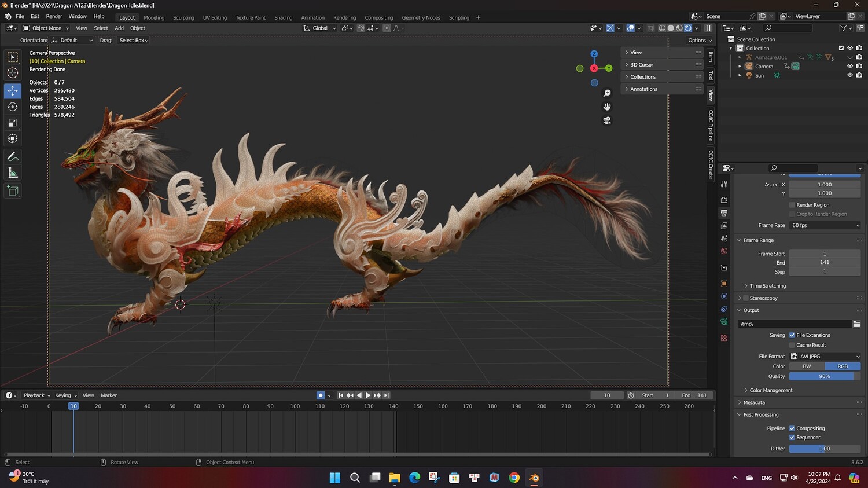Expand the Color Management section
This screenshot has height=488, width=868.
(771, 390)
